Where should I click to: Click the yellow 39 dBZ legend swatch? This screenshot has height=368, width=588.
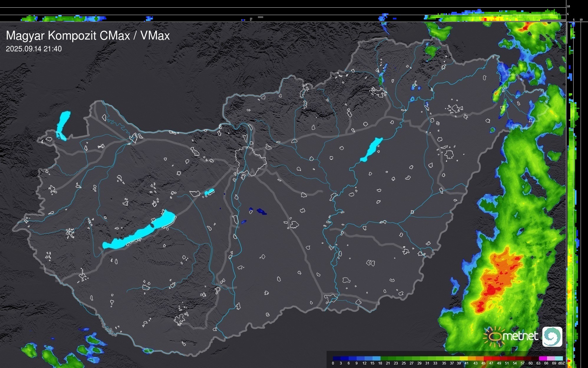(x=463, y=359)
